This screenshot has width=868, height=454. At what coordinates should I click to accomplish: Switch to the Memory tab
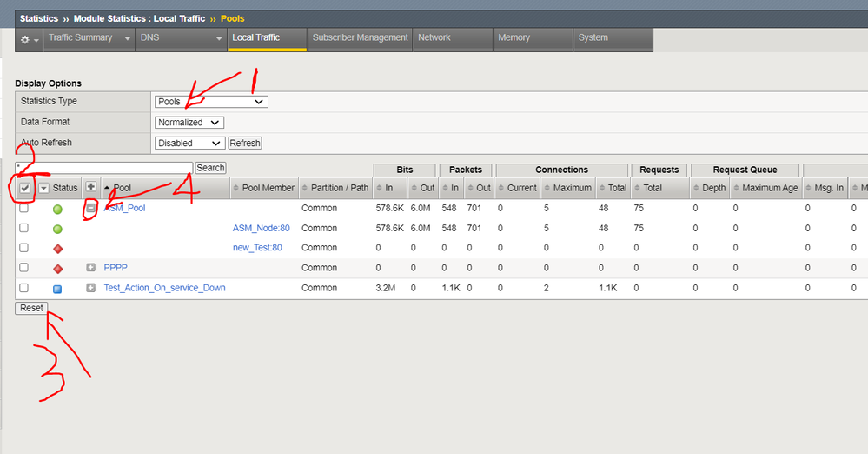[x=514, y=38]
